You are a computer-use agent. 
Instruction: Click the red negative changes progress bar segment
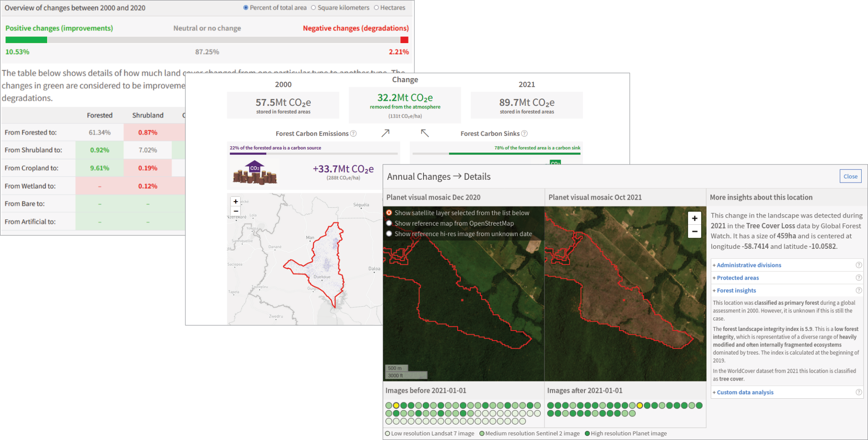[404, 40]
